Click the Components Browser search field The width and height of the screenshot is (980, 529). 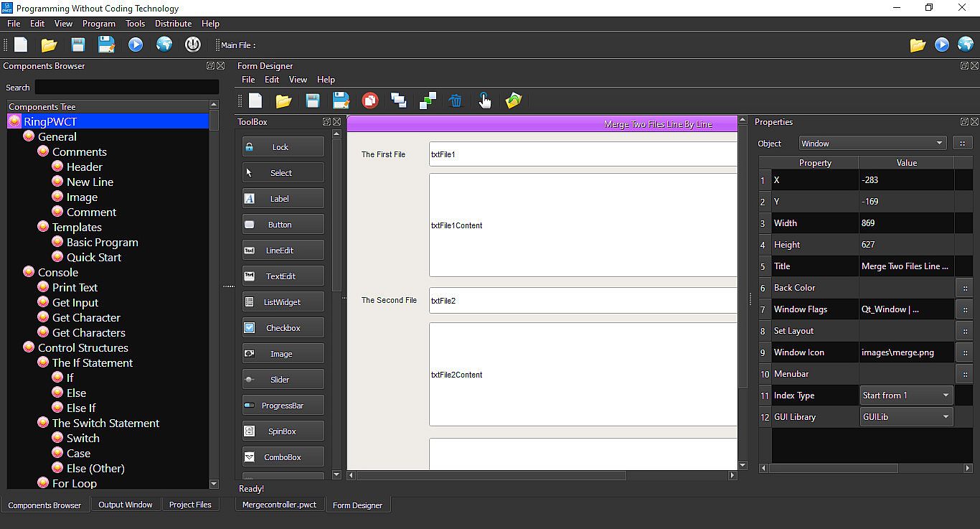click(127, 87)
